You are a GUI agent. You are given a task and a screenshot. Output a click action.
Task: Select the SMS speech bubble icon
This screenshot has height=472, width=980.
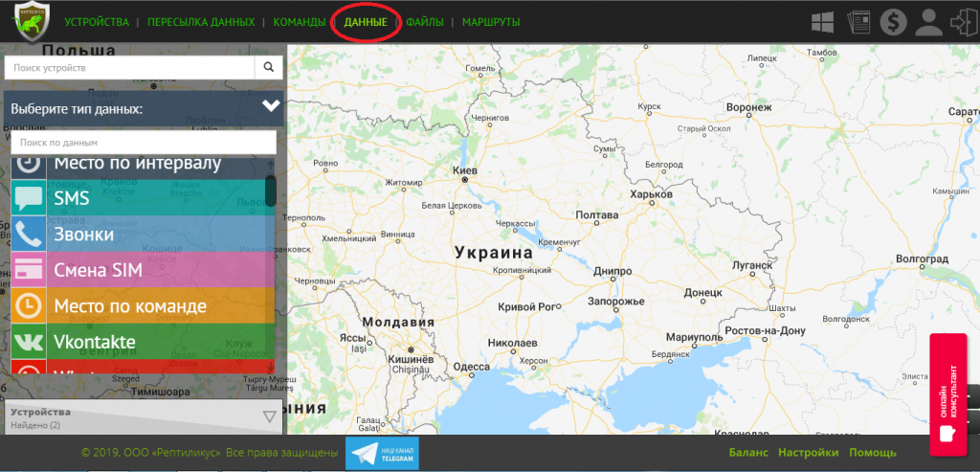(x=29, y=198)
